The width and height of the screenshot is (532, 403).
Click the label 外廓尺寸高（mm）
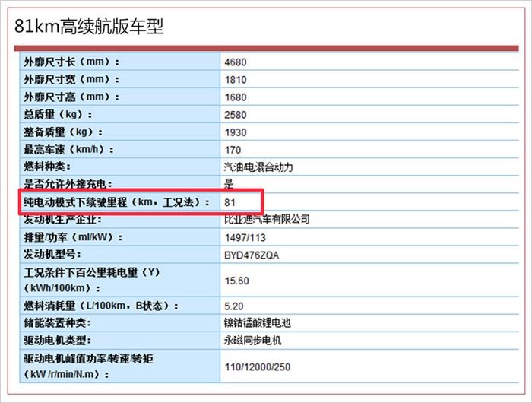(71, 97)
